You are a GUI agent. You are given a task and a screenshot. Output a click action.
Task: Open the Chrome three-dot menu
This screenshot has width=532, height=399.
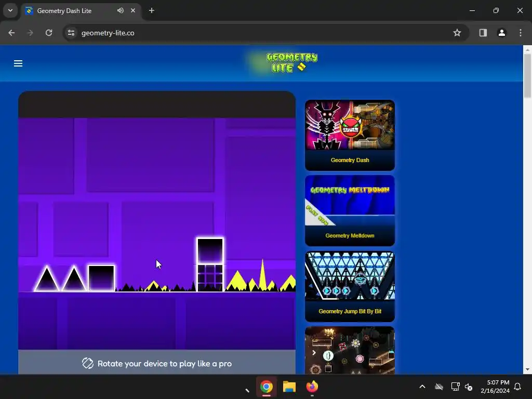pyautogui.click(x=521, y=33)
